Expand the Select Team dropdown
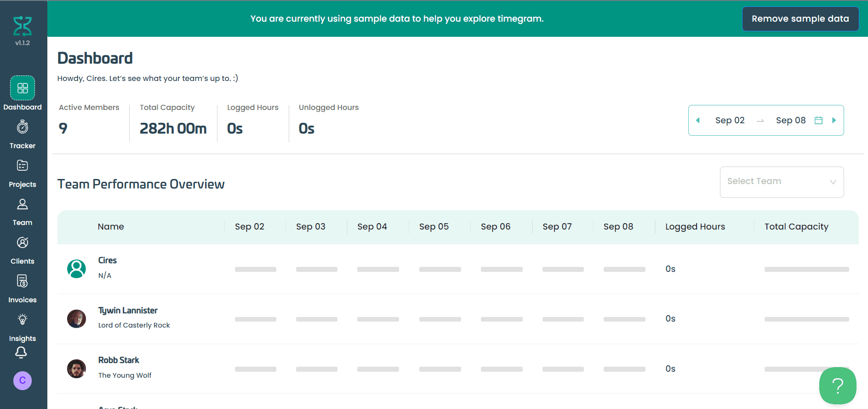This screenshot has height=409, width=868. point(782,182)
